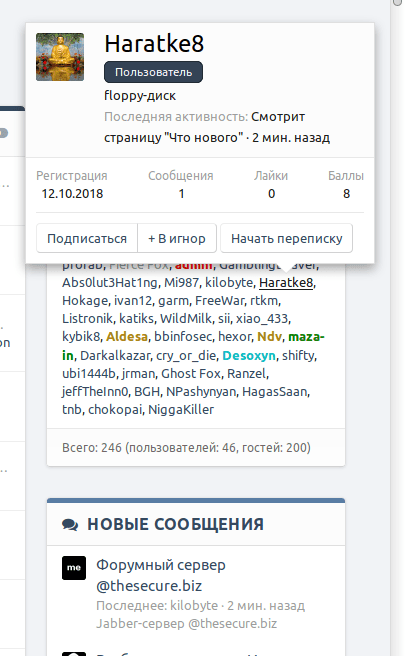The width and height of the screenshot is (405, 656).
Task: Open user BGH profile link
Action: point(147,392)
